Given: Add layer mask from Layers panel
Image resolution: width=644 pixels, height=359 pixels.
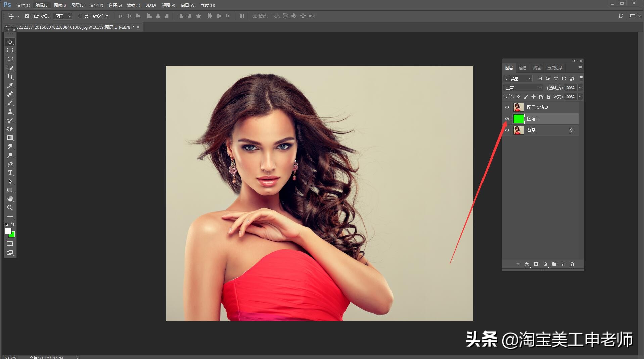Looking at the screenshot, I should pos(536,264).
